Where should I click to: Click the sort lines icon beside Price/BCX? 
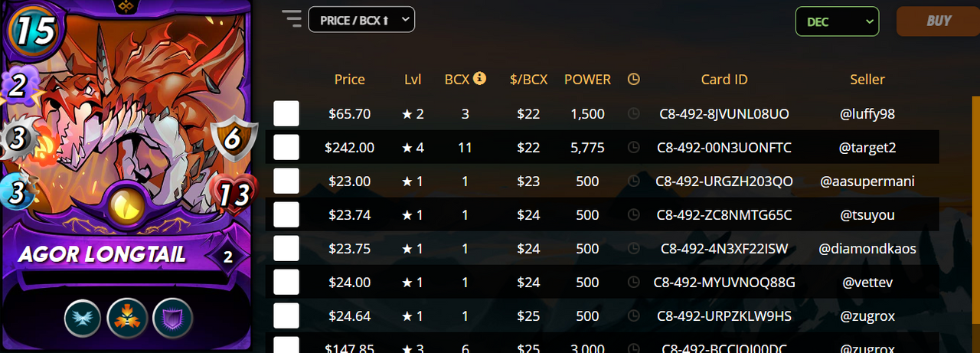coord(292,19)
